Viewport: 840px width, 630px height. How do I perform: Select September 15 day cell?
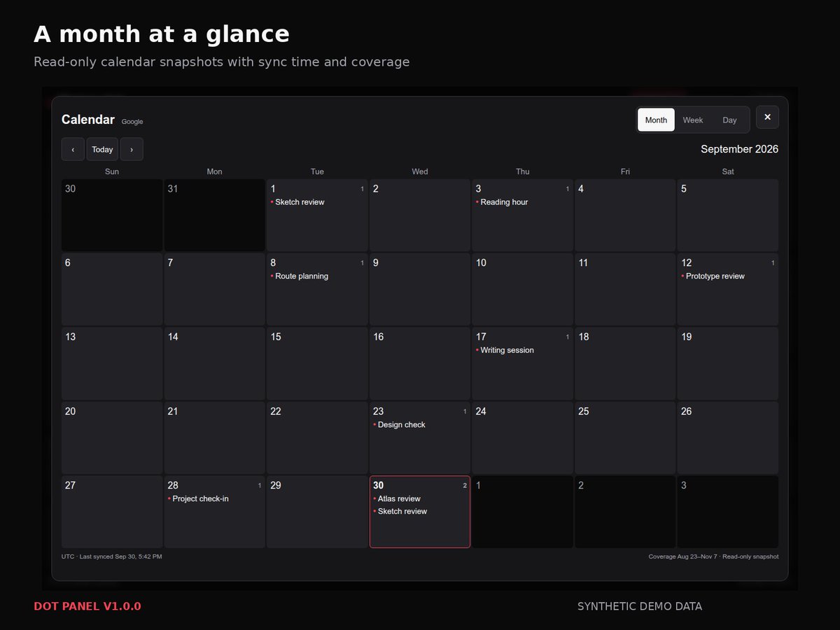pos(317,363)
